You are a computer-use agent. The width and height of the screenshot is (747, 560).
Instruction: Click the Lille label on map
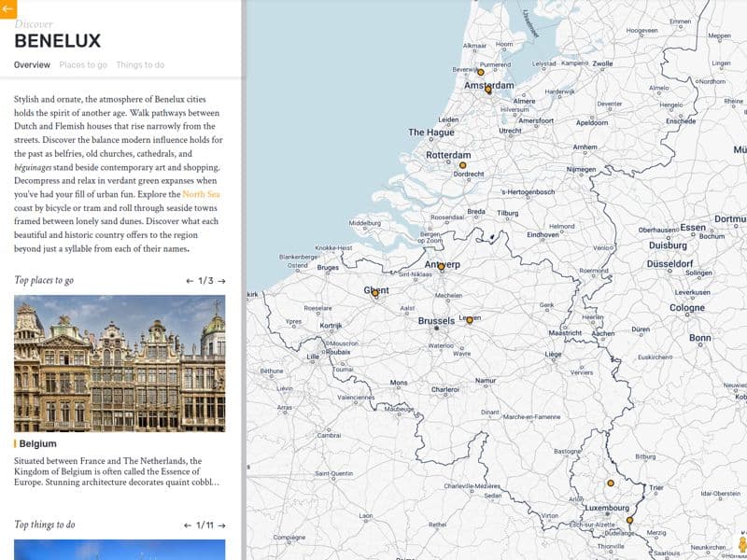(313, 357)
